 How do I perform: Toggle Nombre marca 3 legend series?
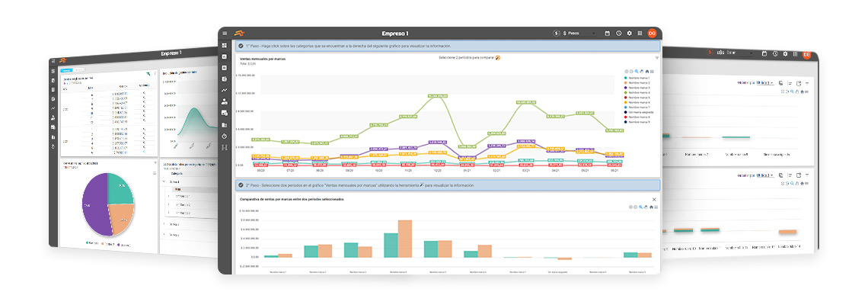(x=638, y=88)
